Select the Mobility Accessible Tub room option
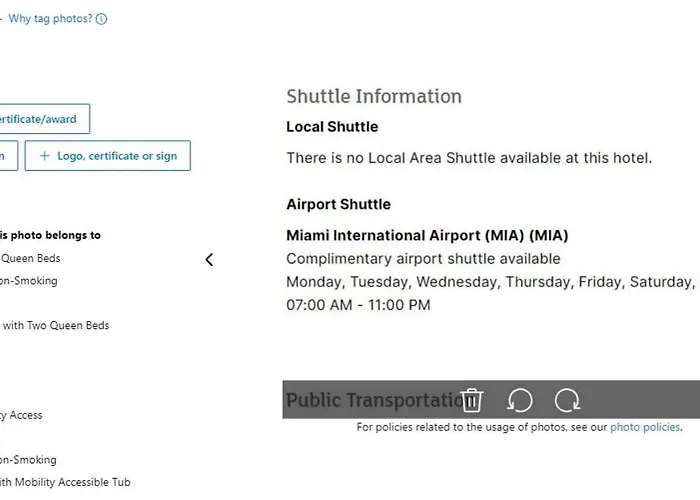 coord(65,482)
